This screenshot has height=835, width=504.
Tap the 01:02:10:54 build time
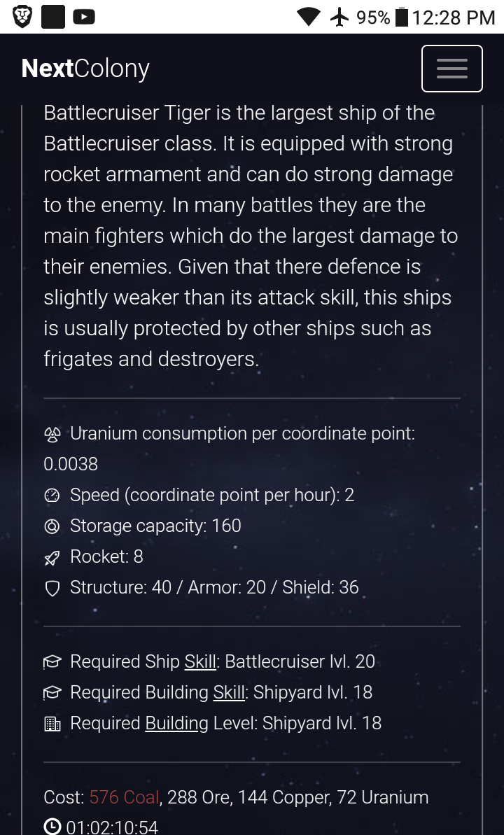tap(112, 827)
